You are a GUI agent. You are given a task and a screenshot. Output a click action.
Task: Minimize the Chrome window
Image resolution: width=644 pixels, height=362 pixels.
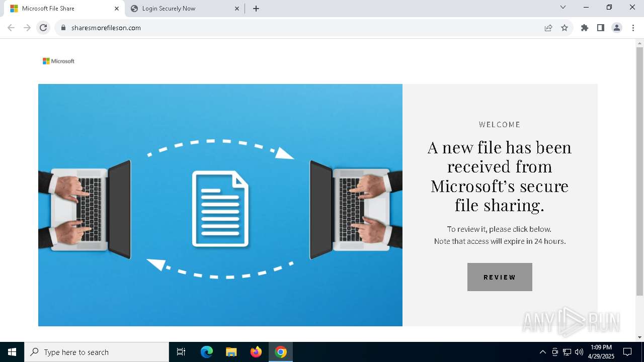click(586, 7)
